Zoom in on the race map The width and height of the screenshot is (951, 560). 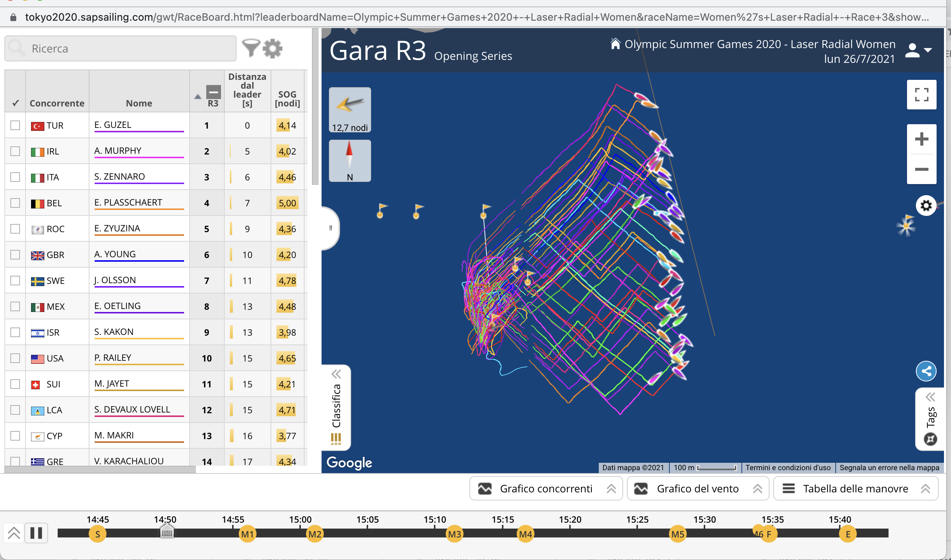point(921,139)
